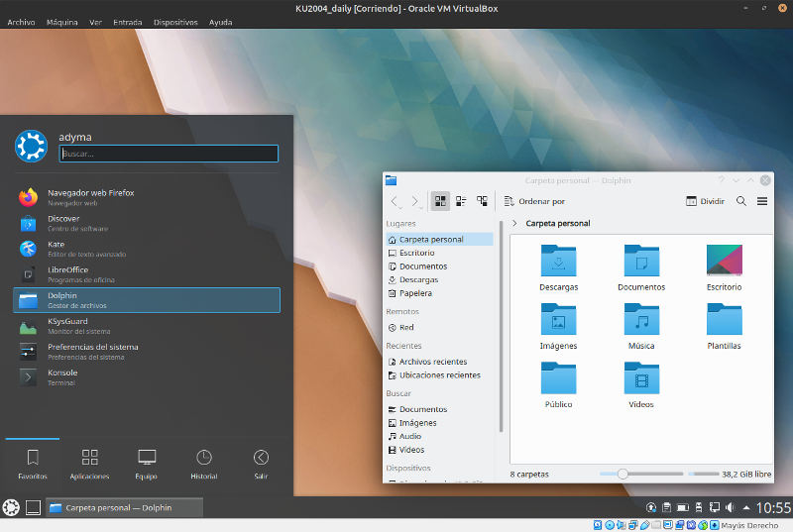The width and height of the screenshot is (793, 532).
Task: Select Escritorio in the places panel
Action: 439,253
